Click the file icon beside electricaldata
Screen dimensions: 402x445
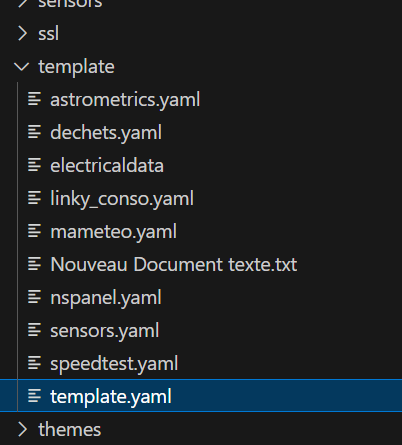tap(34, 165)
